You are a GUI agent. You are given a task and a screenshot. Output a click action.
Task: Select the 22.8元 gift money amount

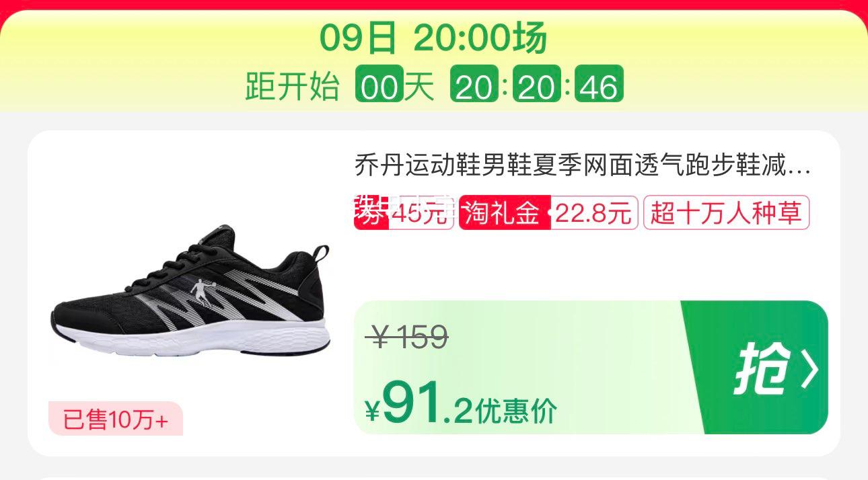coord(593,213)
